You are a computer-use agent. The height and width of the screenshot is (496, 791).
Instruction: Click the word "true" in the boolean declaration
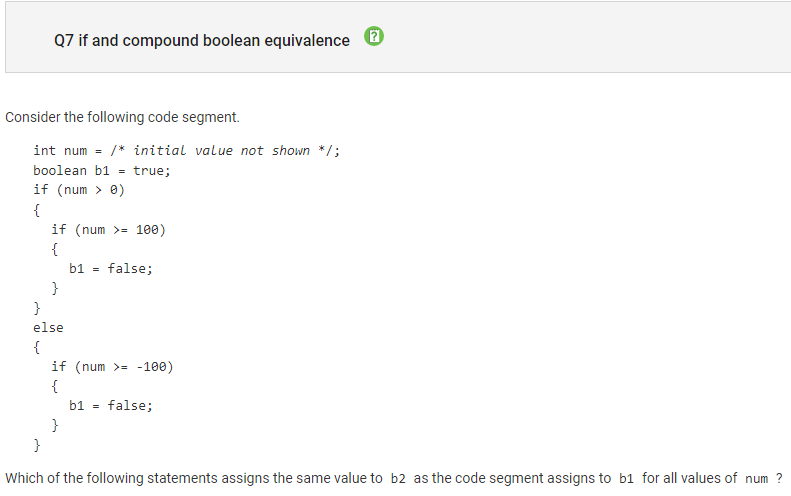point(148,171)
